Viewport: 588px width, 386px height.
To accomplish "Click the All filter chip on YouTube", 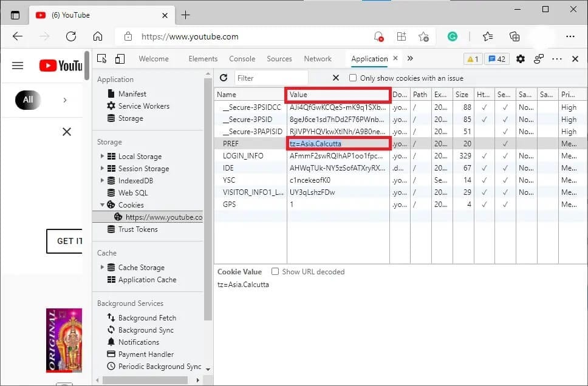I will tap(28, 100).
